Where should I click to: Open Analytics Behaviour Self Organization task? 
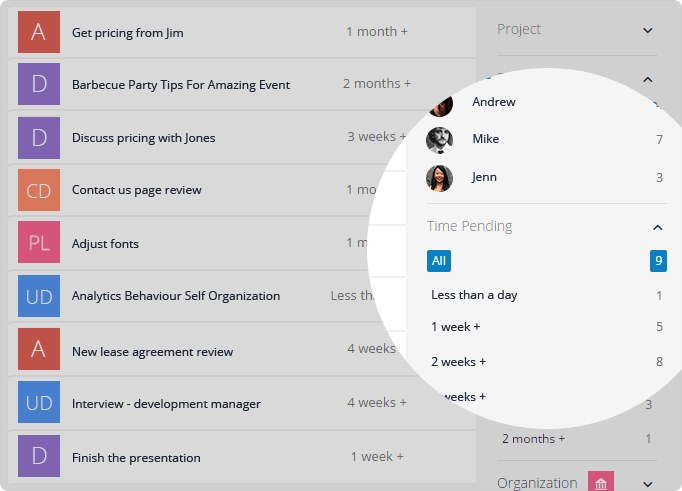pyautogui.click(x=176, y=296)
